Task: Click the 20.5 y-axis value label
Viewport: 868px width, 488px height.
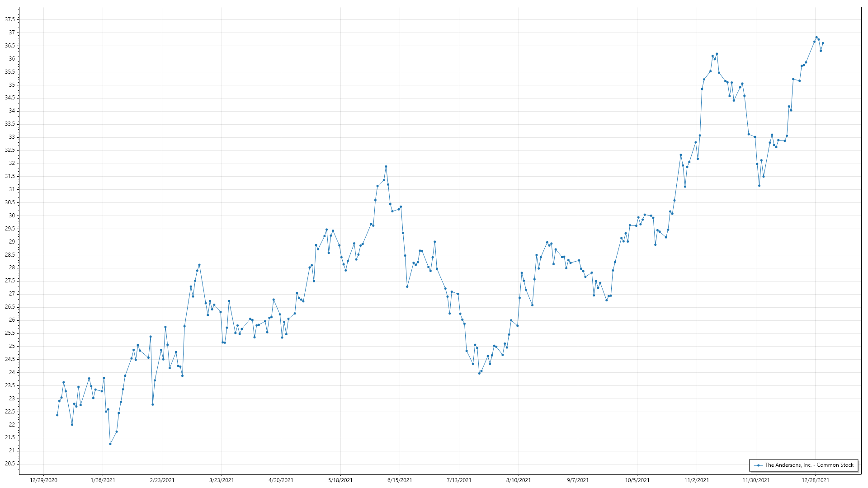Action: tap(10, 464)
